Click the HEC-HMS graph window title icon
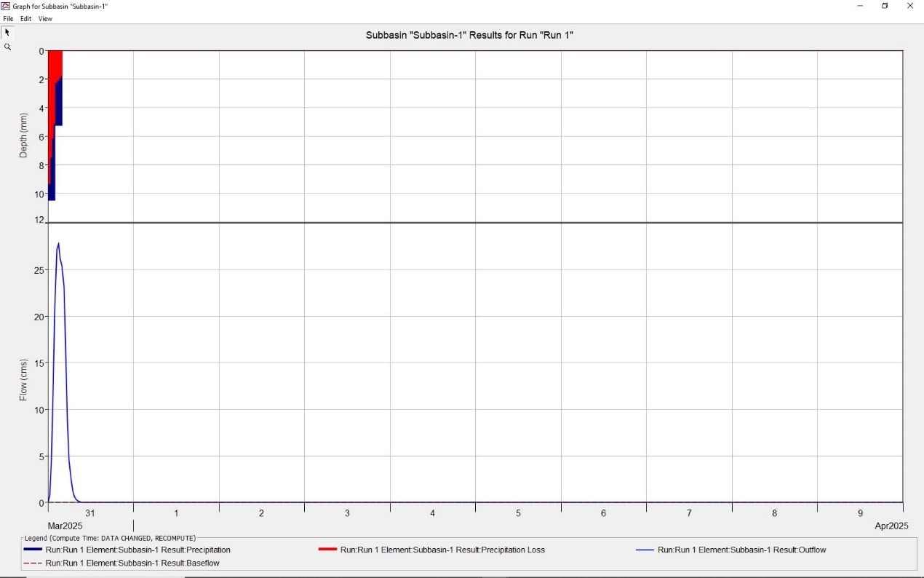The image size is (924, 578). [x=6, y=6]
